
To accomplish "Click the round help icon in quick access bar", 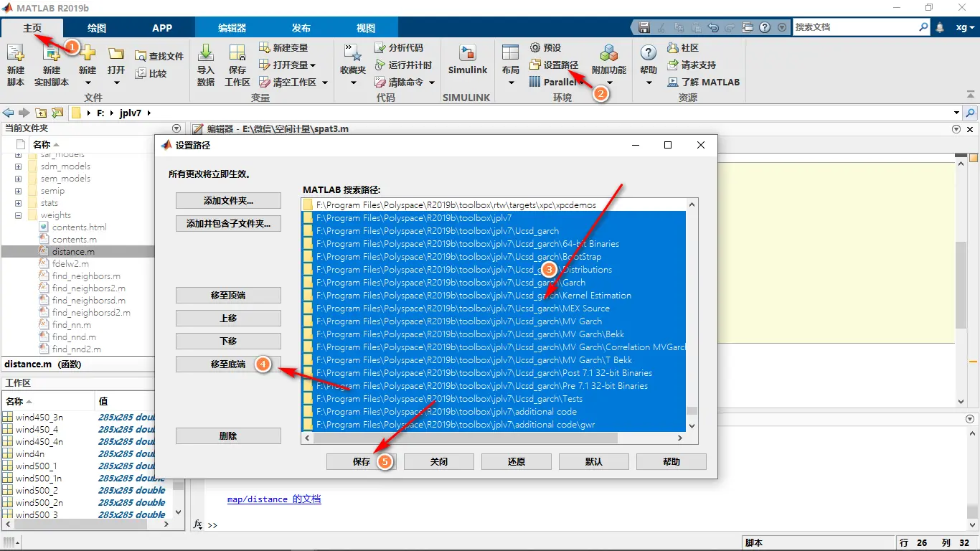I will coord(765,27).
